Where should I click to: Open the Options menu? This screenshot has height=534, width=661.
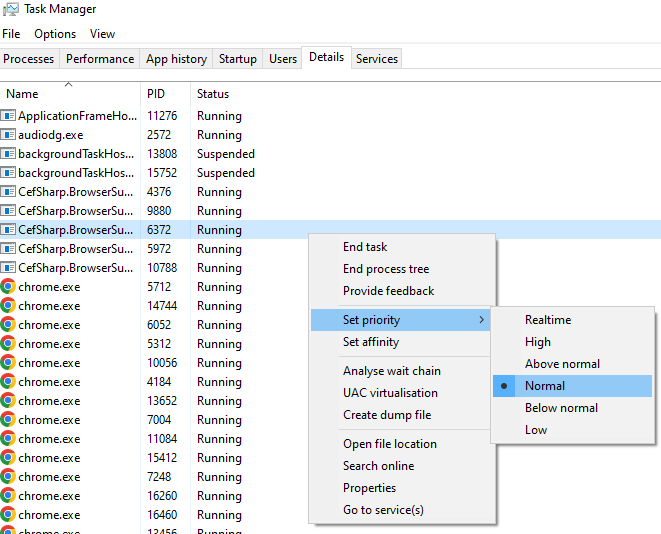[x=55, y=34]
